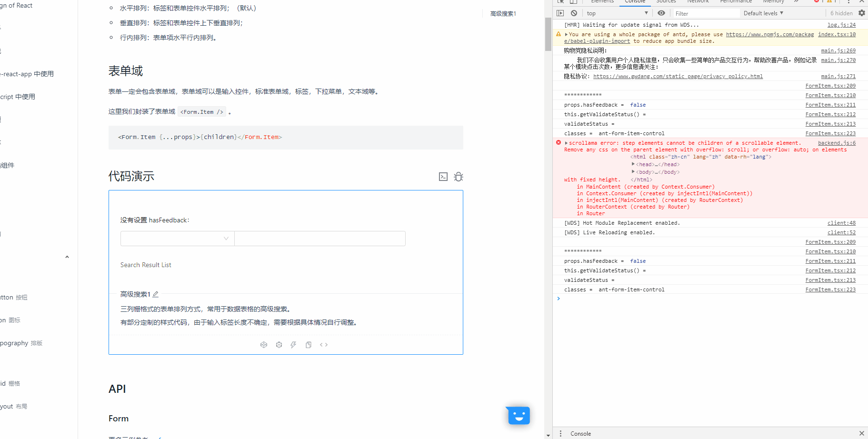The width and height of the screenshot is (868, 439).
Task: Click the page scrollbar down arrow
Action: 548,435
